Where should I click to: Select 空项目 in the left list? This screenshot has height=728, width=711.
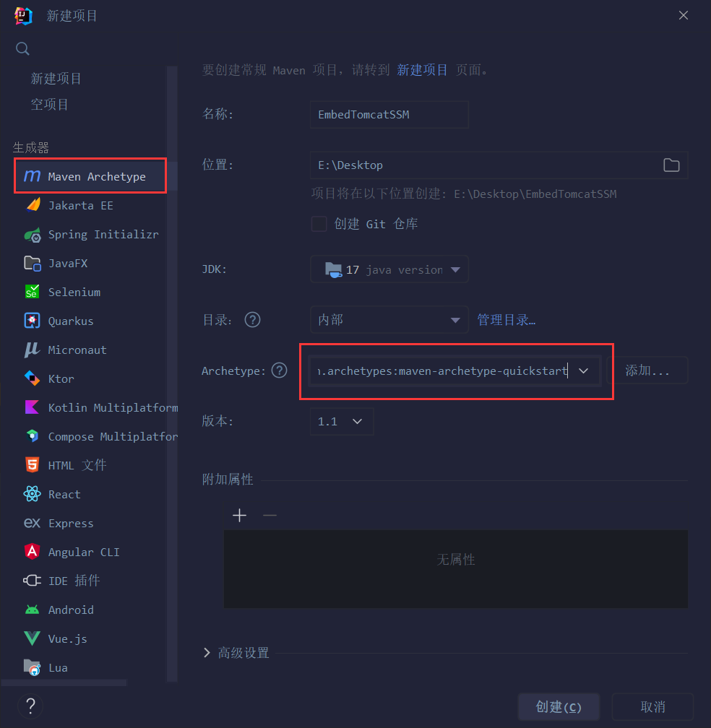pos(50,105)
